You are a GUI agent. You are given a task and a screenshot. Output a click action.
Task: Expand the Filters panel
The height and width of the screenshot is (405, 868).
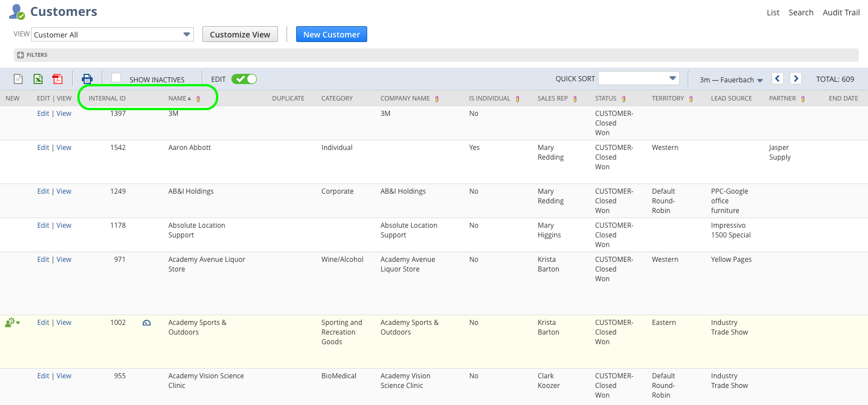(20, 55)
